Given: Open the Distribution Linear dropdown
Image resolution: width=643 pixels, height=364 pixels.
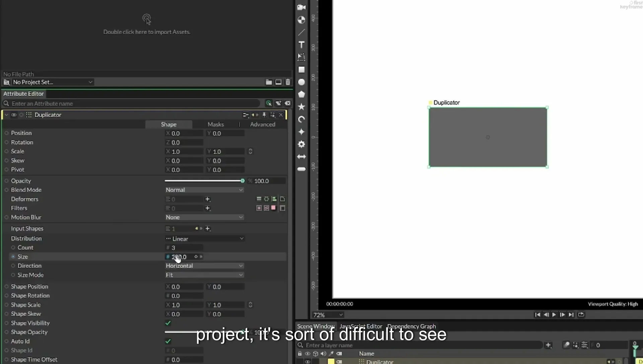Looking at the screenshot, I should click(x=204, y=239).
